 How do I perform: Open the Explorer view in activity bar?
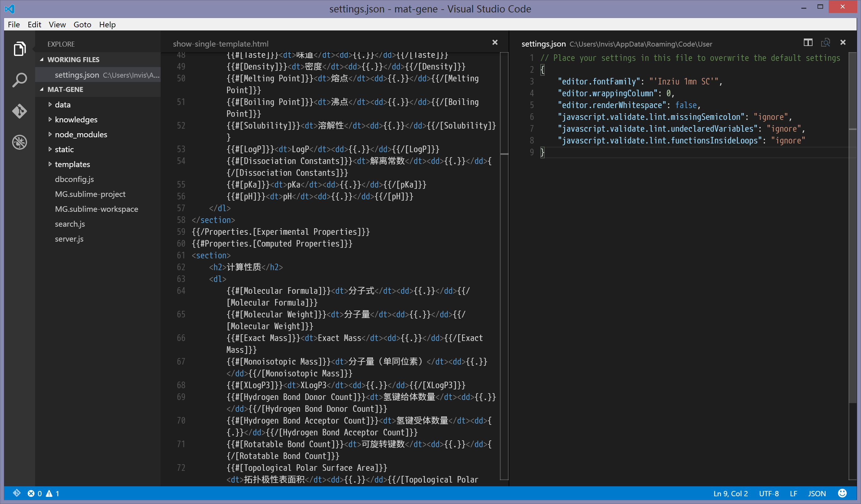(x=20, y=48)
